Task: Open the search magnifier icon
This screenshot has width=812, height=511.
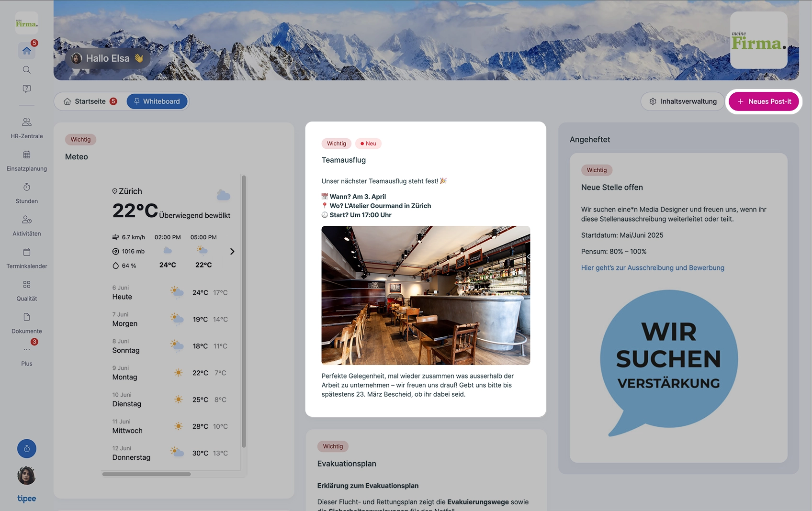Action: coord(27,70)
